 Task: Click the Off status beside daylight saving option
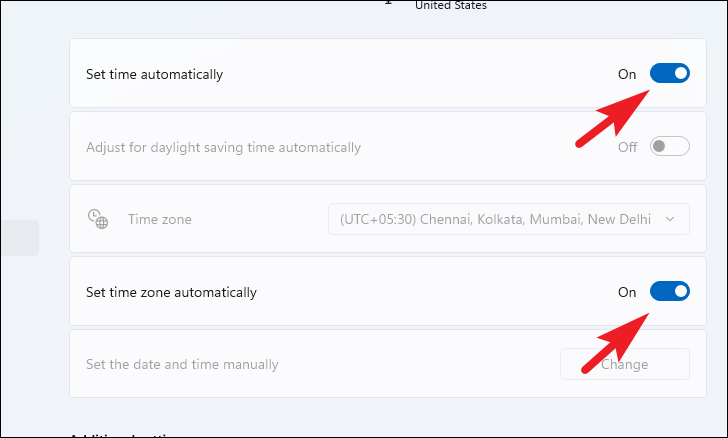point(627,147)
